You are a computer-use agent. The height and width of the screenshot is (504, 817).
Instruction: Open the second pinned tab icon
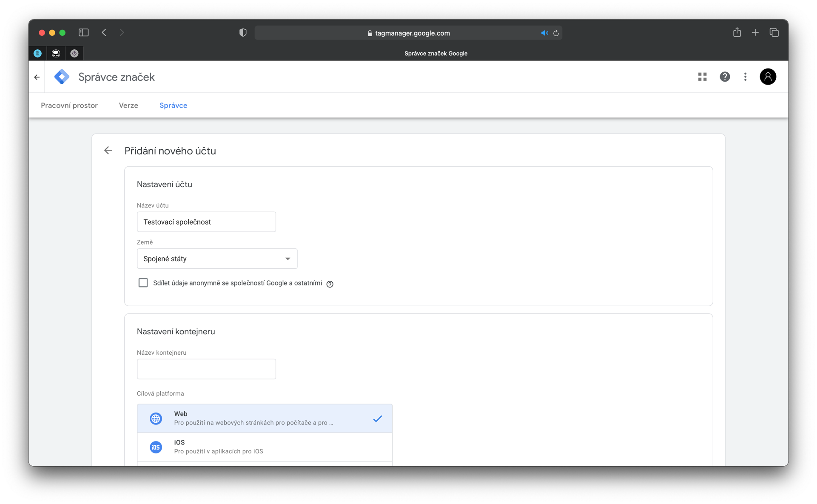pyautogui.click(x=56, y=53)
